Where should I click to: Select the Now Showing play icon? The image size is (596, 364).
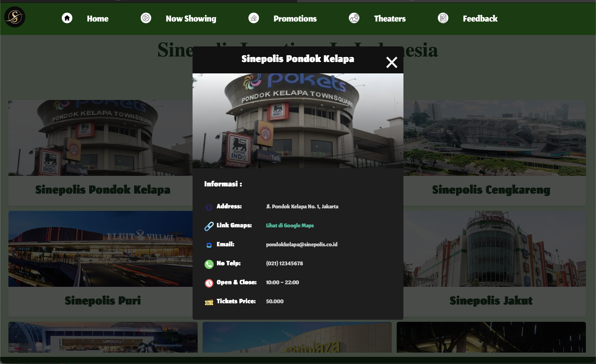click(x=146, y=18)
